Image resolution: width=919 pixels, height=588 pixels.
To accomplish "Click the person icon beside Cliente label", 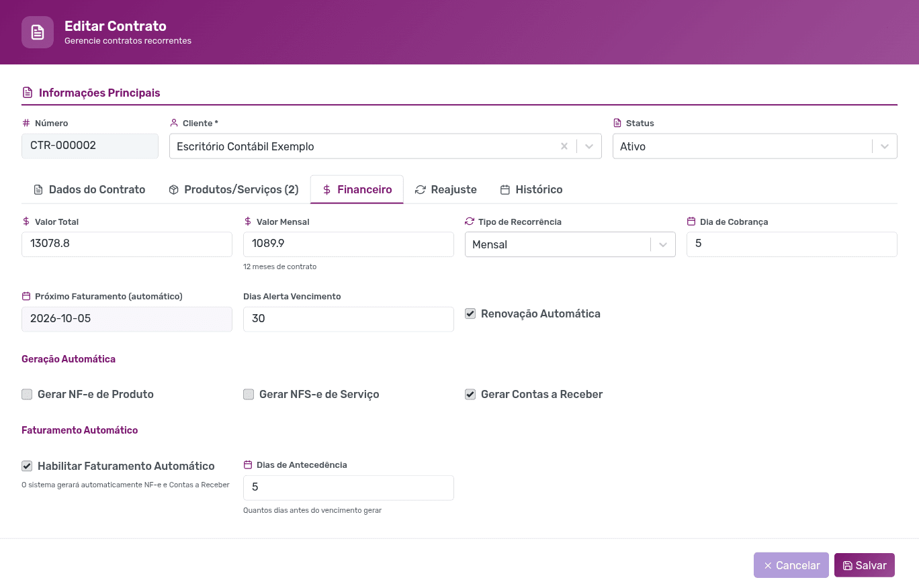I will [174, 123].
